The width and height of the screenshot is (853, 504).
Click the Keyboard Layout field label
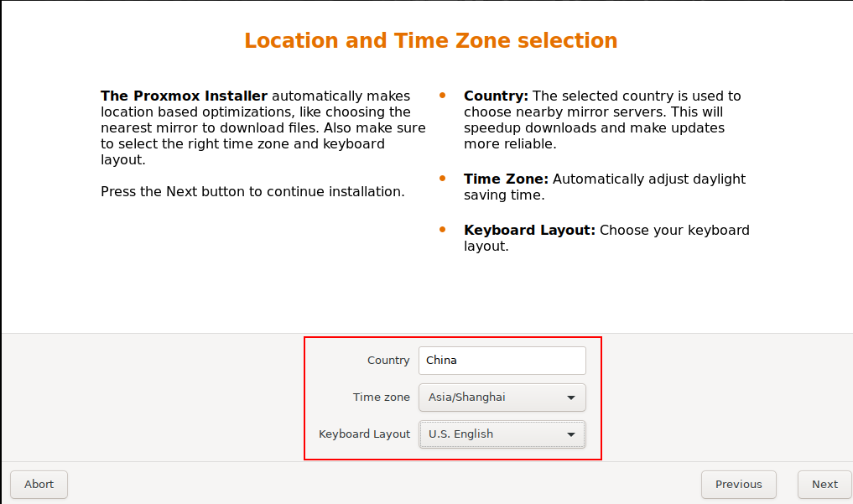click(364, 434)
